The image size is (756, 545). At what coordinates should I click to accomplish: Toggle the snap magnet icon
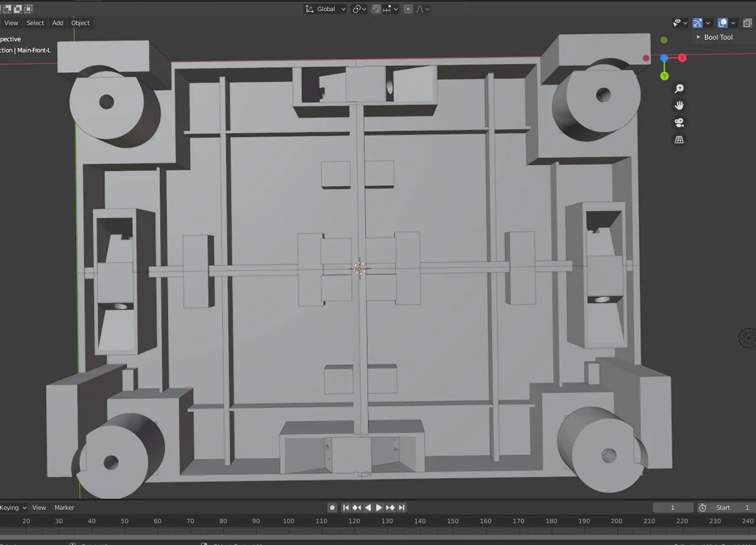pos(376,9)
